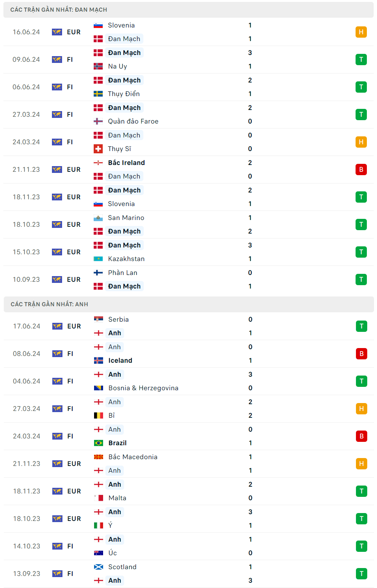Open the Quần đảo Faroe team link

[x=133, y=121]
